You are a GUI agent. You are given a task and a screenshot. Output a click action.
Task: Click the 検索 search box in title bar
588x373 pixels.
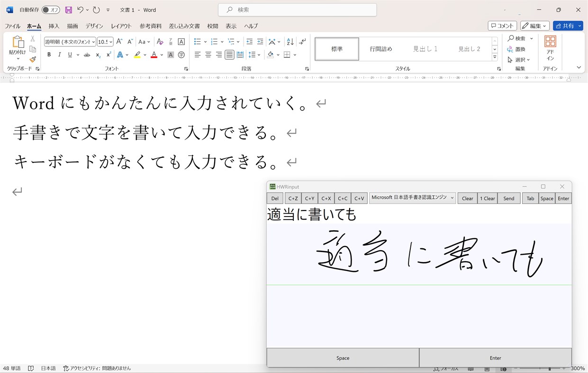click(x=298, y=10)
